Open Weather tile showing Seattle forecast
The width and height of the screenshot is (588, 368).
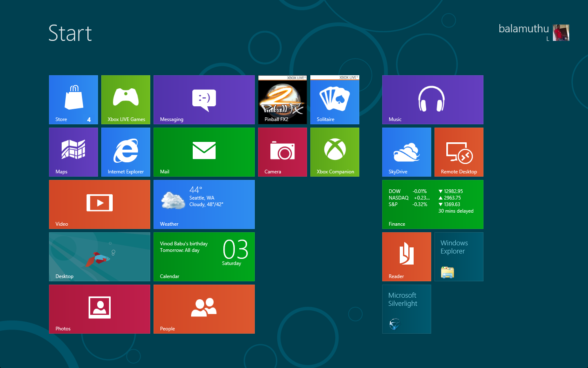coord(204,204)
